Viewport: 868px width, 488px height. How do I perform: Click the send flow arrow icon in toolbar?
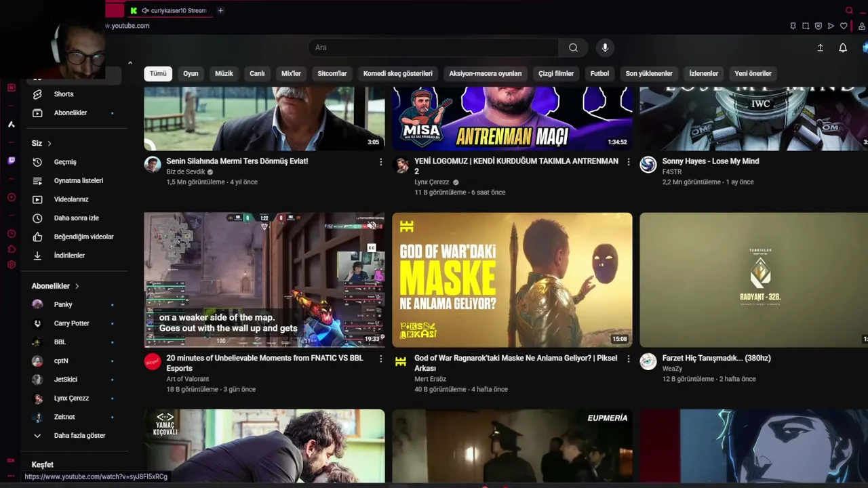click(831, 26)
